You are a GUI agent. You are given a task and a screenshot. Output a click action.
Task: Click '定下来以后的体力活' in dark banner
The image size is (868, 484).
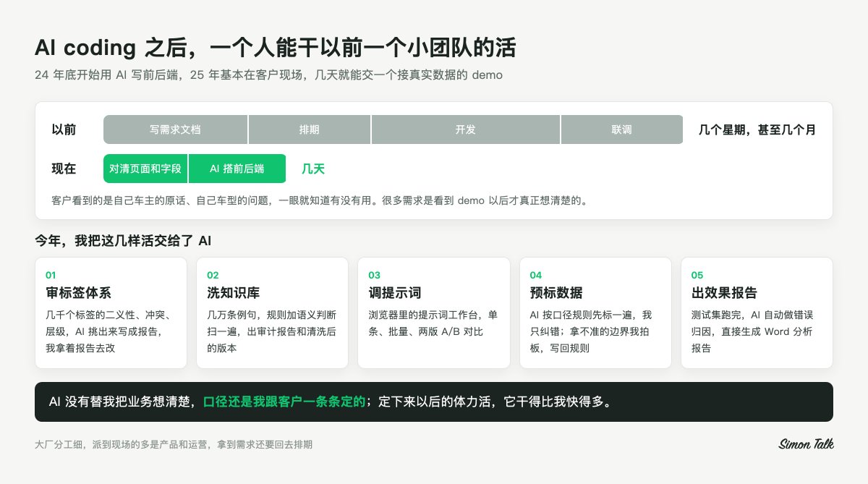(435, 402)
